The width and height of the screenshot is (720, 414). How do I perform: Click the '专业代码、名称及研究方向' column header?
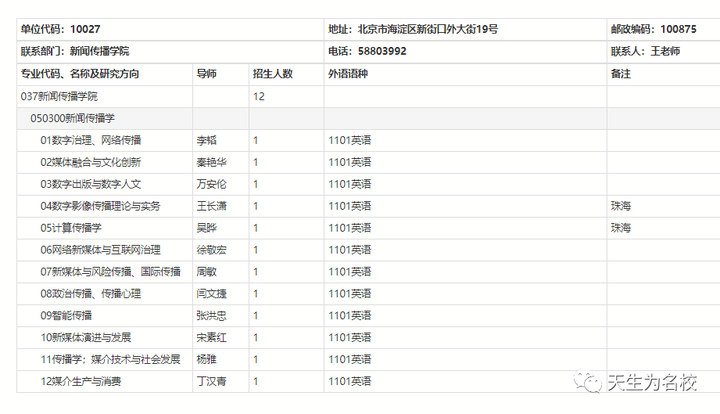pos(80,74)
